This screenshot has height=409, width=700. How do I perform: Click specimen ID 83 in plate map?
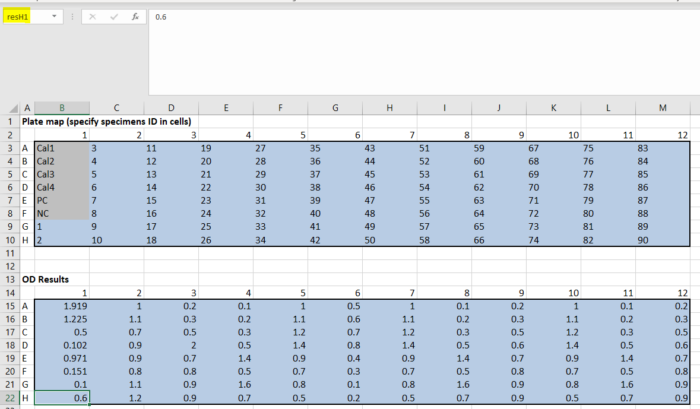(663, 148)
